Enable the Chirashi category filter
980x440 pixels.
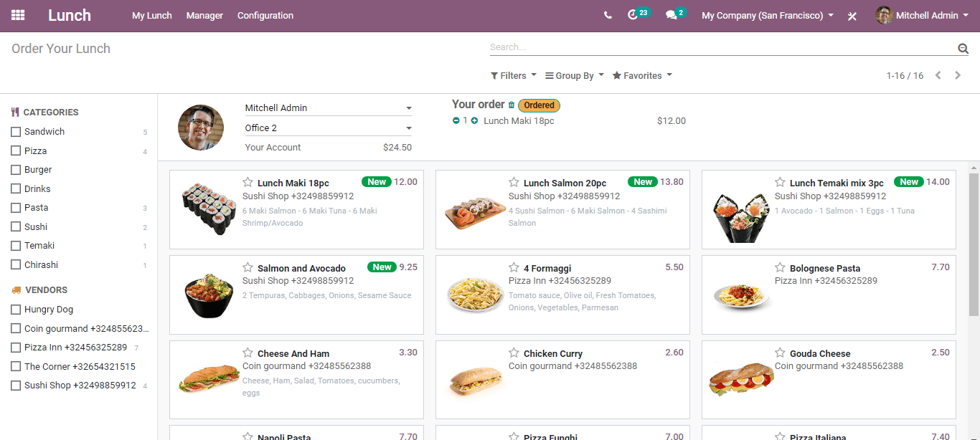click(x=16, y=265)
